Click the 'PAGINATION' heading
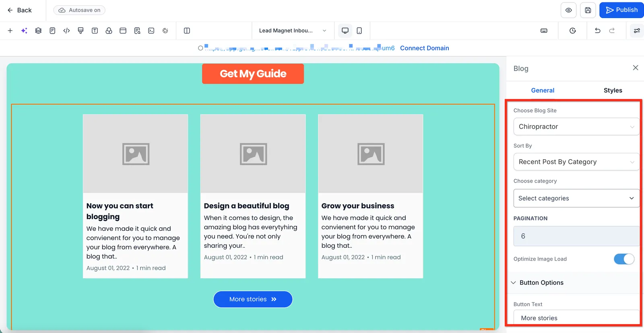This screenshot has width=644, height=333. [530, 218]
